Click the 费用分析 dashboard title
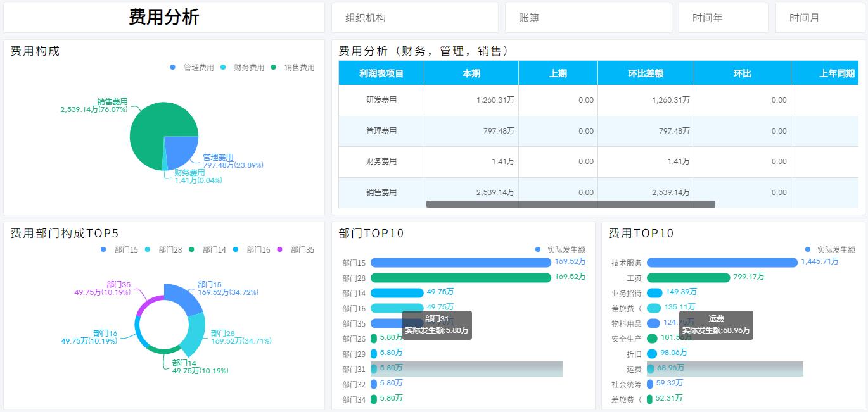The width and height of the screenshot is (868, 412). (x=163, y=17)
